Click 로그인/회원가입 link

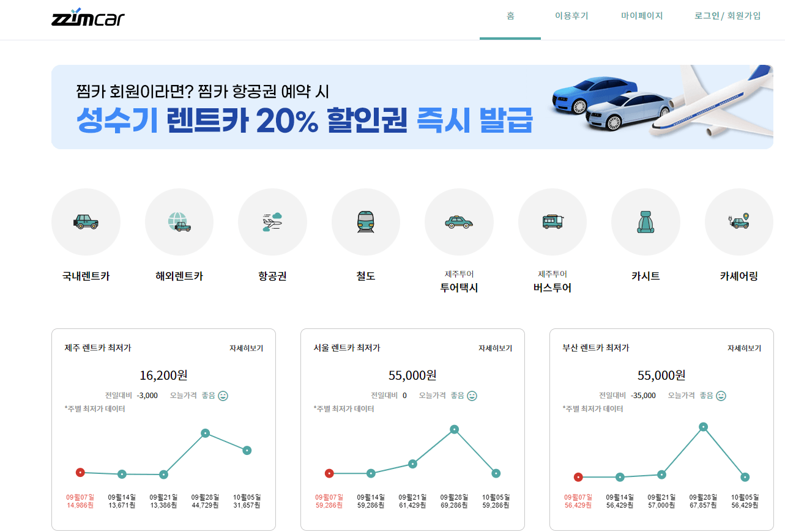[727, 17]
